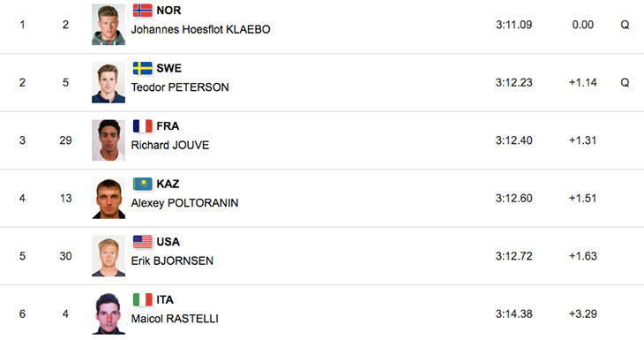Open Richard JOUVE athlete photo
The height and width of the screenshot is (340, 644).
pos(109,140)
